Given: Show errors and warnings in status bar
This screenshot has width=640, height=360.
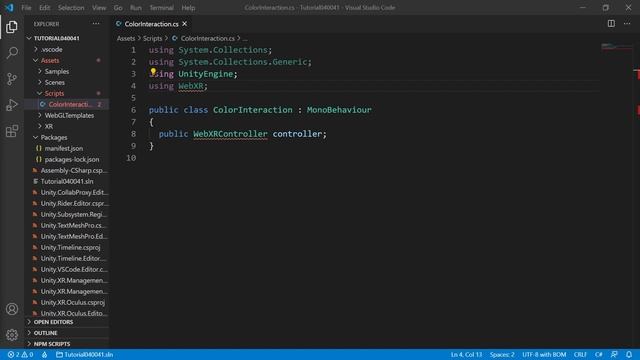Looking at the screenshot, I should (20, 354).
